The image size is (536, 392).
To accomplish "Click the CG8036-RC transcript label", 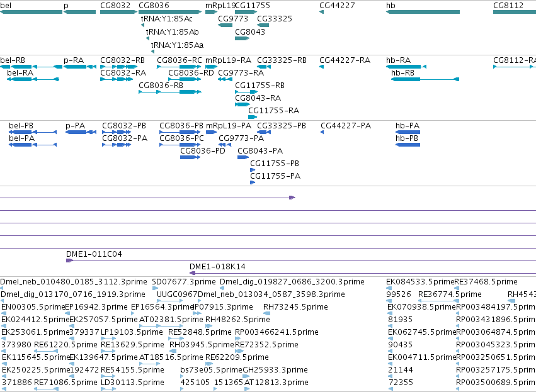I will (x=180, y=60).
